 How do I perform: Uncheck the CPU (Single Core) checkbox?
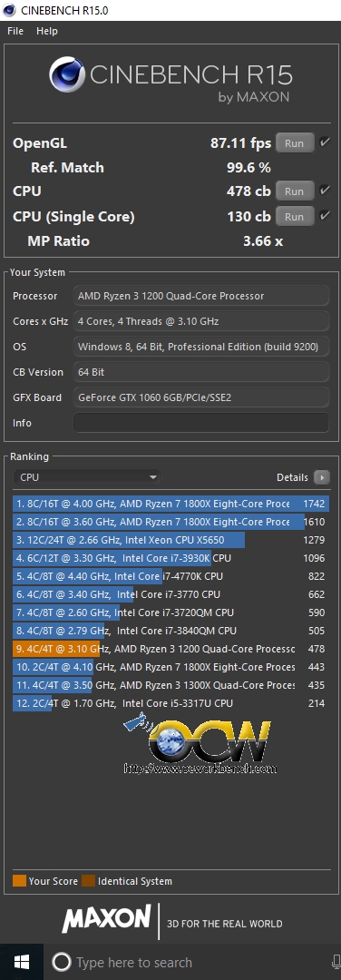coord(325,216)
